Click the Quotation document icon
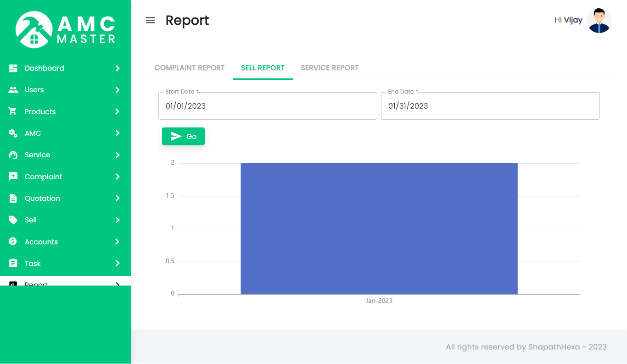The height and width of the screenshot is (364, 627). click(x=13, y=199)
